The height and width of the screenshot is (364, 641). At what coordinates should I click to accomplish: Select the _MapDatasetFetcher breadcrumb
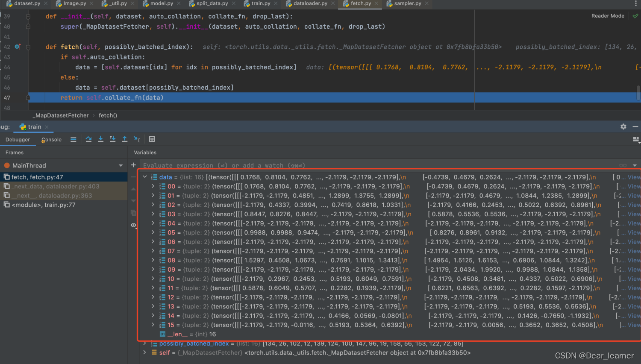(61, 115)
